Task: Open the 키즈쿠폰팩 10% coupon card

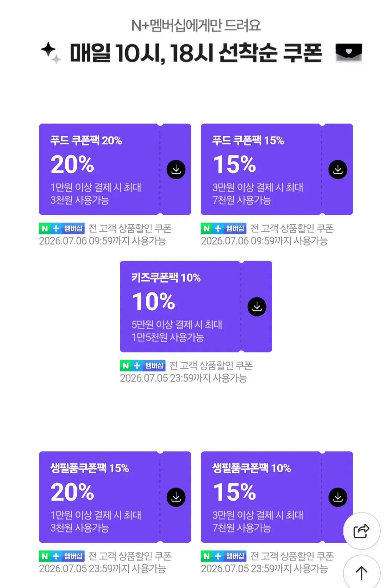Action: (x=196, y=307)
